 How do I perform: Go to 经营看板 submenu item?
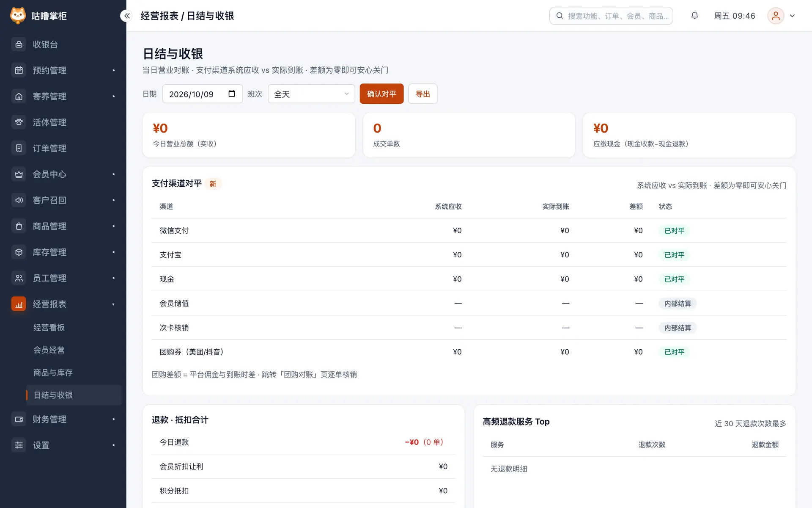click(x=49, y=327)
